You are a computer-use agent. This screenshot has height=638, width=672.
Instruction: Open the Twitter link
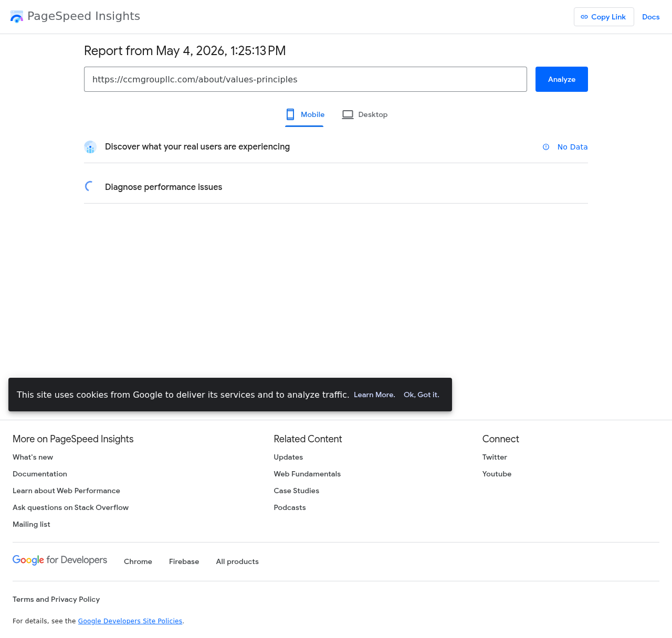[495, 457]
